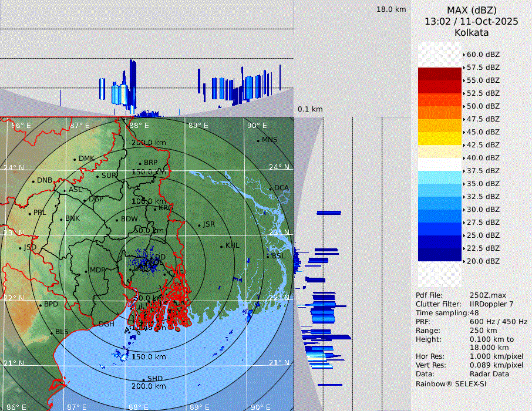Click the 200.0 km range ring label at top
The width and height of the screenshot is (532, 411).
click(149, 143)
